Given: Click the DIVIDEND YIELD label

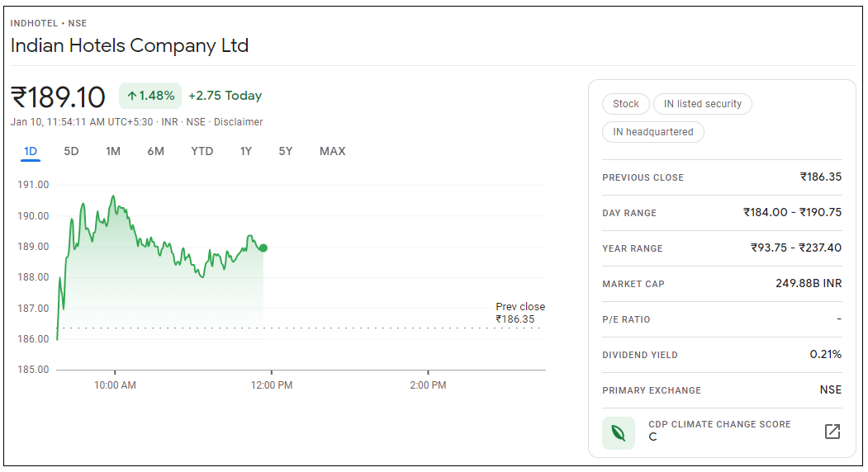Looking at the screenshot, I should tap(640, 355).
